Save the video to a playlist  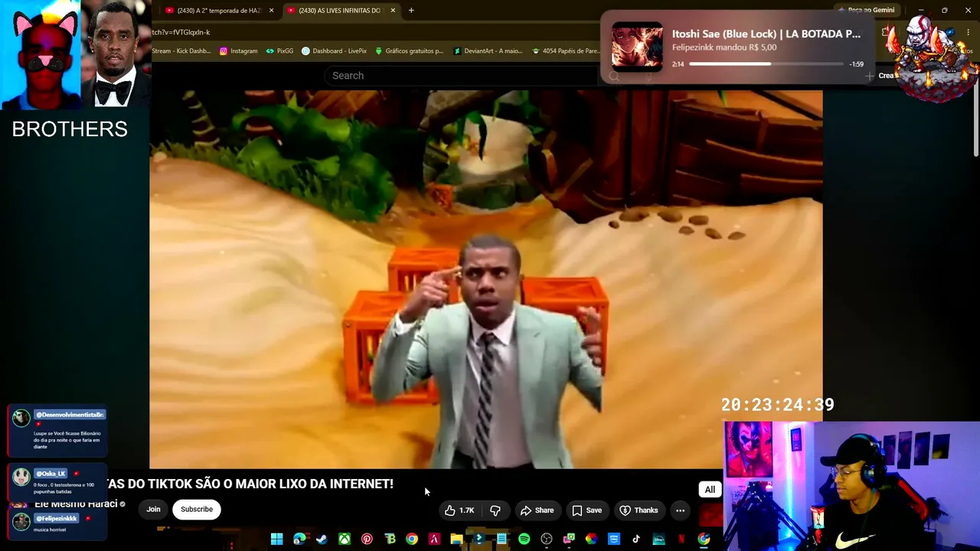pyautogui.click(x=587, y=510)
